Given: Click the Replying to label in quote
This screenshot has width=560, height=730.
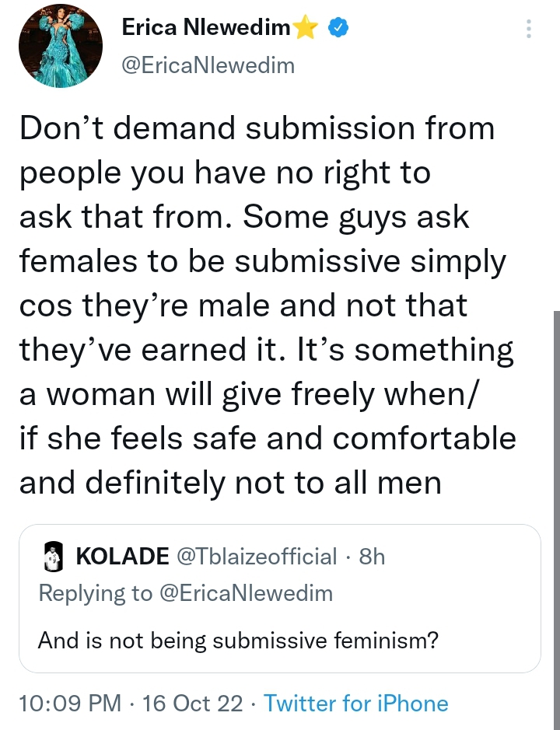Looking at the screenshot, I should click(96, 594).
